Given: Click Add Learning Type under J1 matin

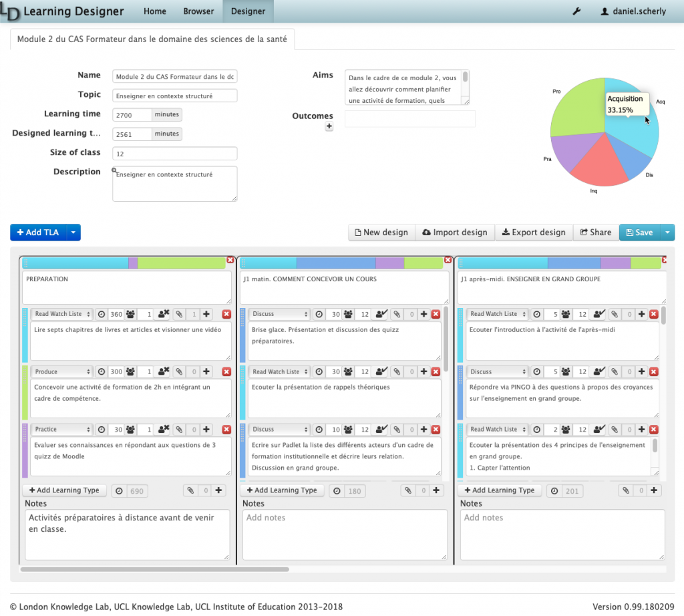Looking at the screenshot, I should [x=282, y=490].
